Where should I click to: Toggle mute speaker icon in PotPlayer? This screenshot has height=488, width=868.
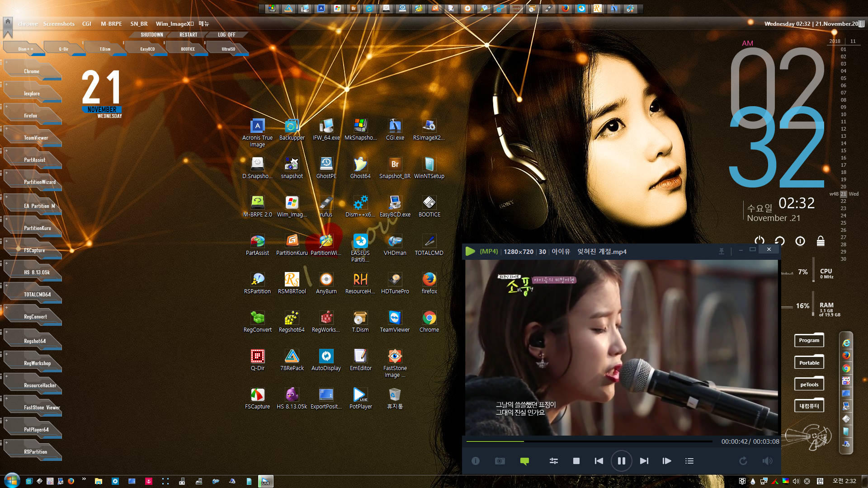pos(767,461)
